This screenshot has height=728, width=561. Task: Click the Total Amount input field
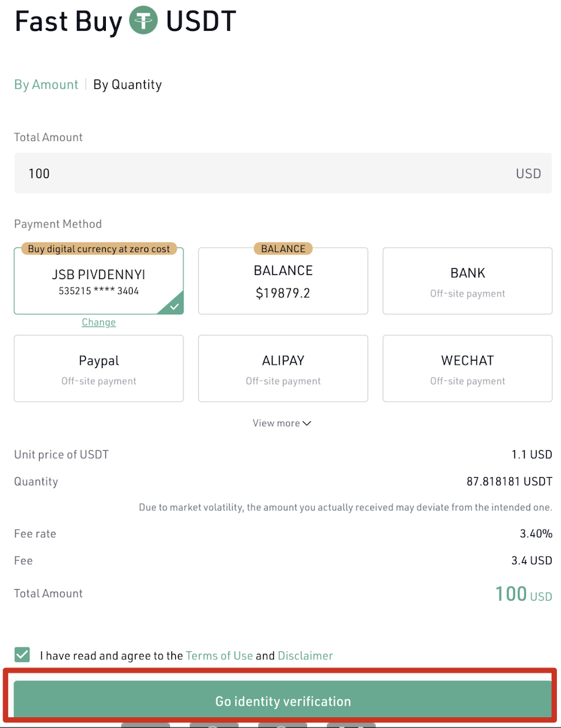283,173
